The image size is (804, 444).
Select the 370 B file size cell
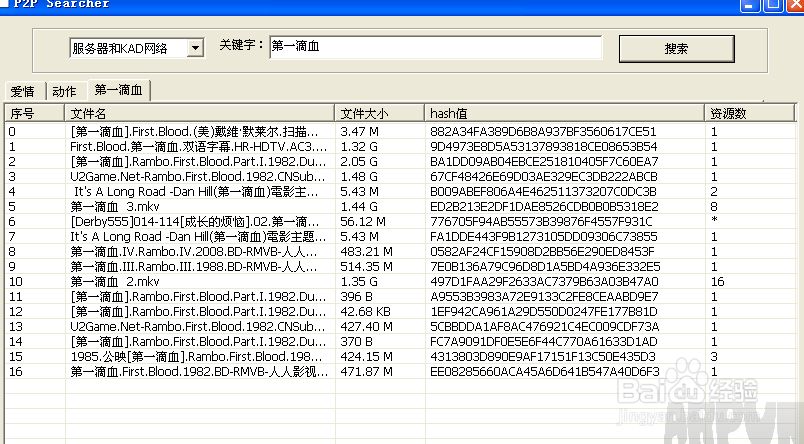(356, 341)
